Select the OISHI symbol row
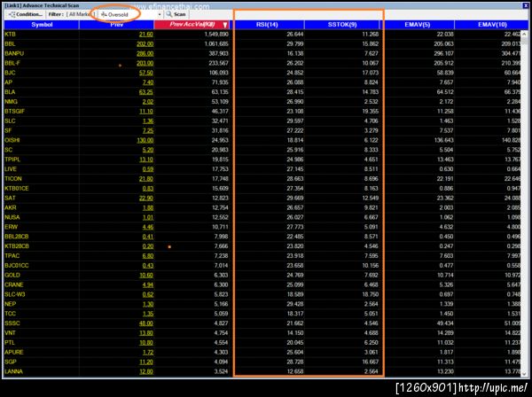 click(x=262, y=140)
